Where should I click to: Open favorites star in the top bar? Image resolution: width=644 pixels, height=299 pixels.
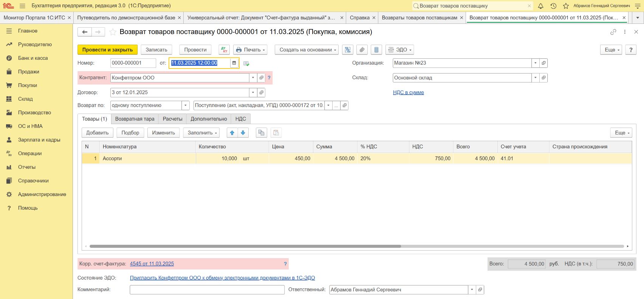coord(566,6)
